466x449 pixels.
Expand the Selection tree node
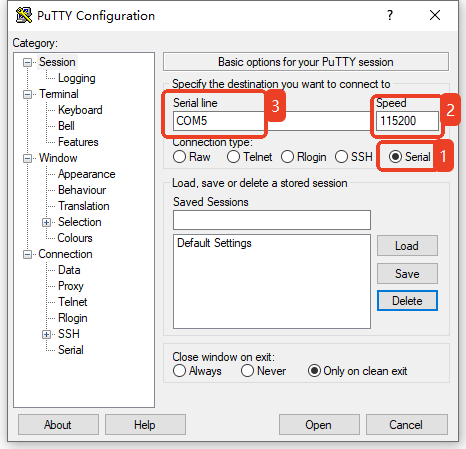coord(46,222)
